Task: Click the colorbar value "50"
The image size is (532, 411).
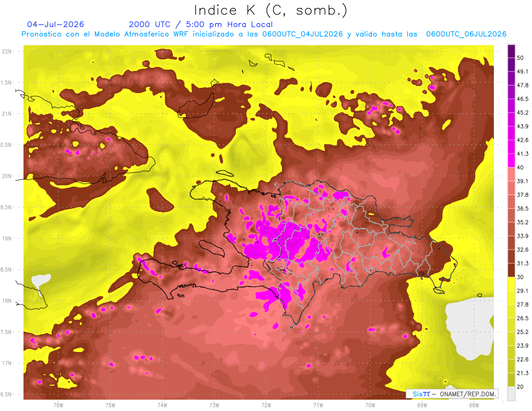Action: click(521, 59)
